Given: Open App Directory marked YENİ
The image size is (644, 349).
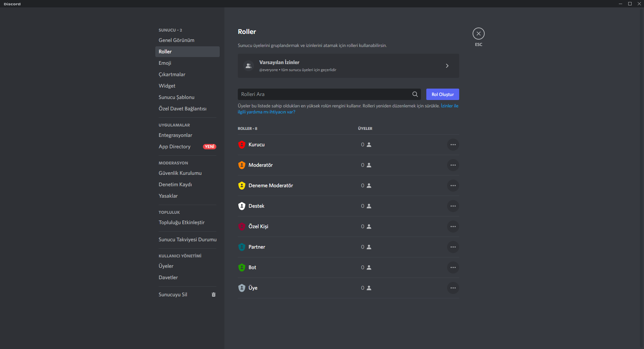Looking at the screenshot, I should pos(174,147).
